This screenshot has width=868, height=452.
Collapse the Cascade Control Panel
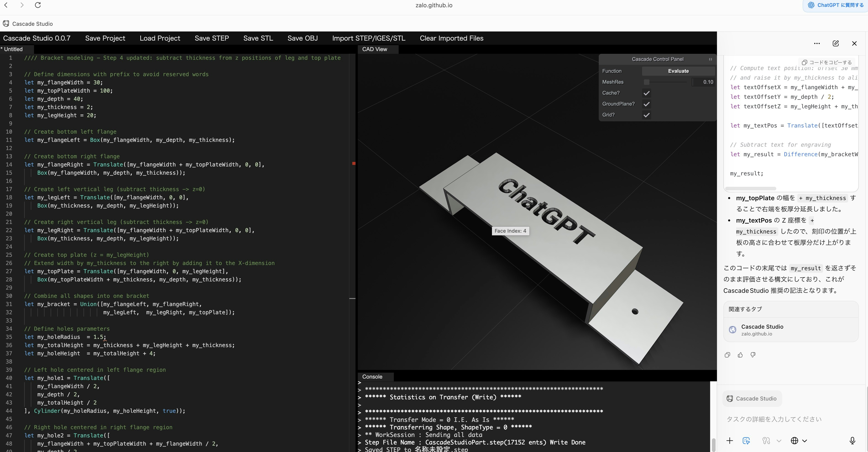tap(710, 59)
